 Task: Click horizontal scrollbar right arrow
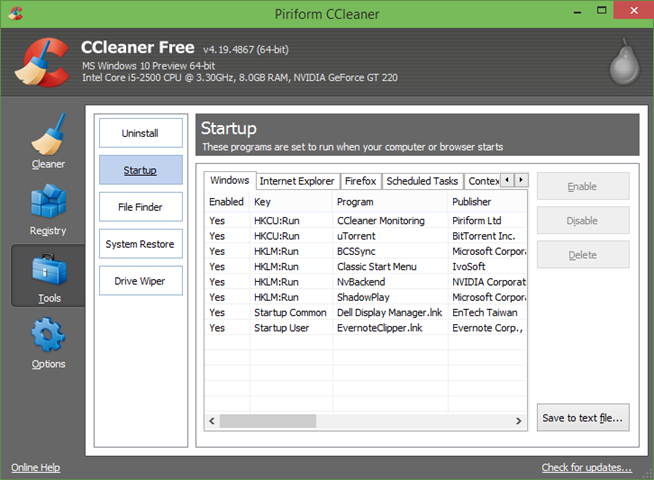[x=518, y=421]
